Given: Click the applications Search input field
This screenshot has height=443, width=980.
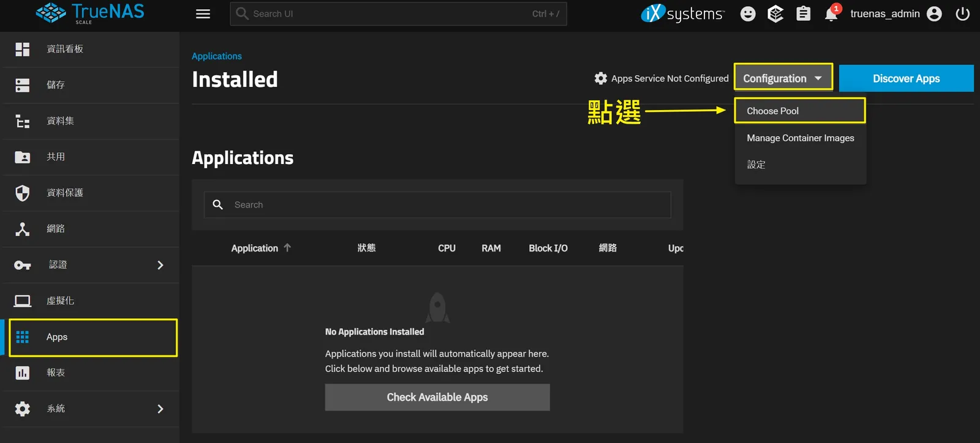Looking at the screenshot, I should pyautogui.click(x=437, y=205).
